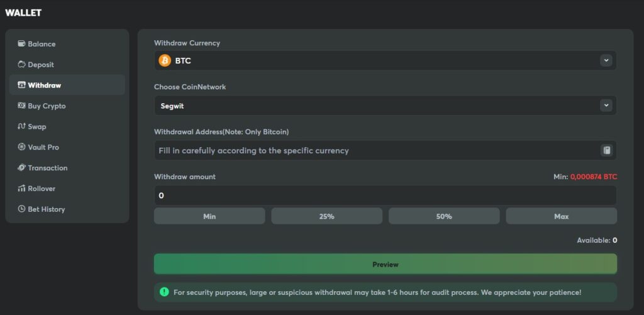Select the Withdraw menu item
Viewport: 644px width, 315px height.
[x=67, y=85]
